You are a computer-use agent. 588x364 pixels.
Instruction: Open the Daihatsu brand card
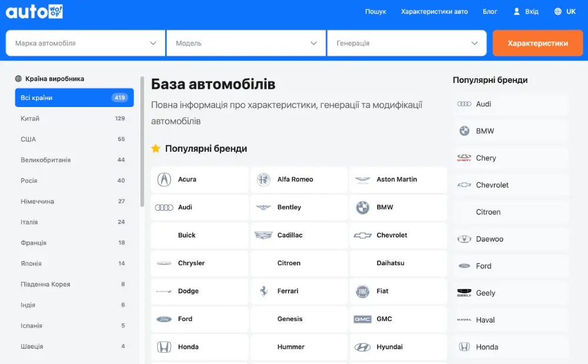pos(398,263)
